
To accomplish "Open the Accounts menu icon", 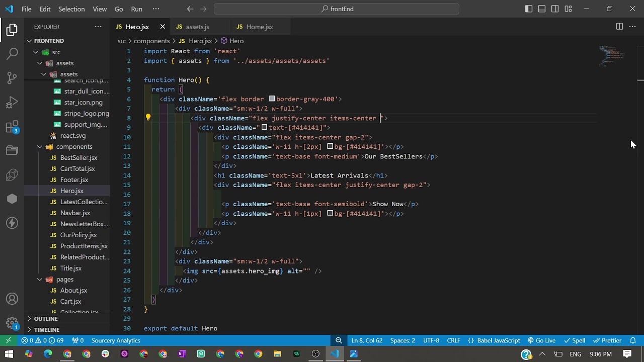I will pos(12,299).
